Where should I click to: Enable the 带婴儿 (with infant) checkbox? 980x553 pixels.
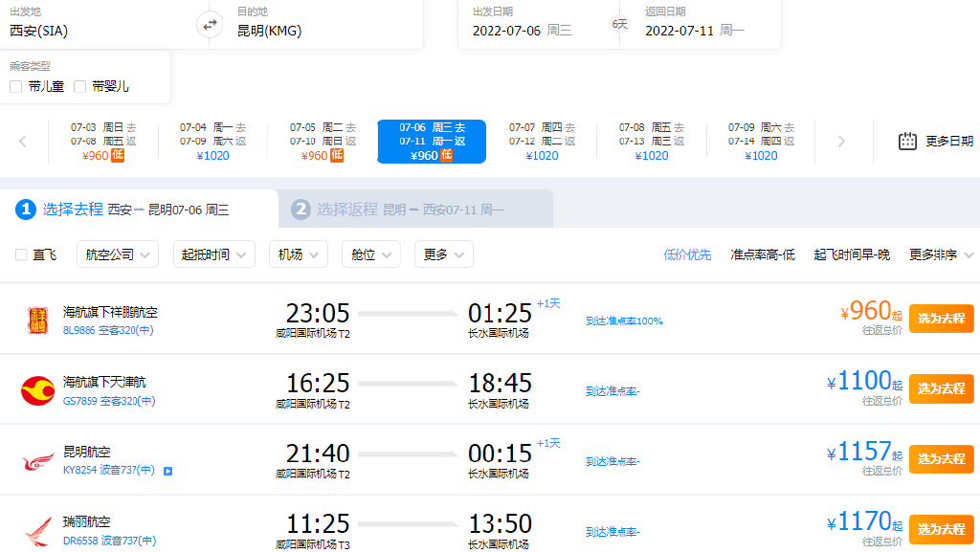coord(79,86)
